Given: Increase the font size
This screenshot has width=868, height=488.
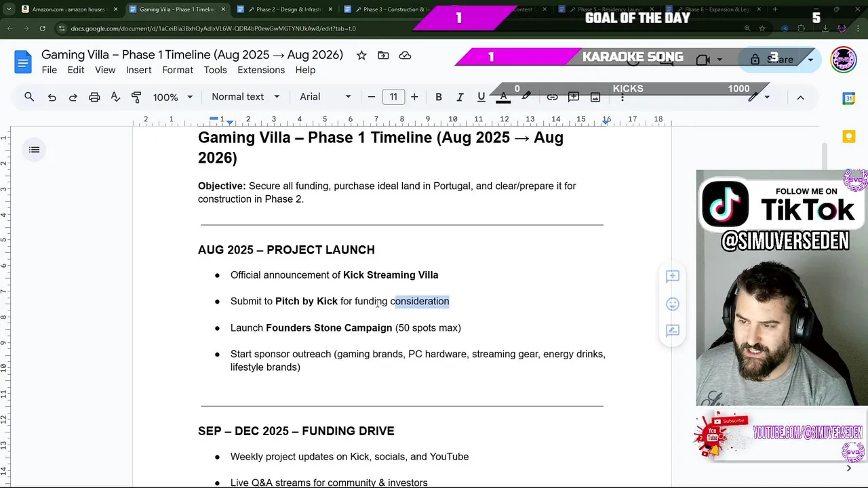Looking at the screenshot, I should [x=414, y=97].
